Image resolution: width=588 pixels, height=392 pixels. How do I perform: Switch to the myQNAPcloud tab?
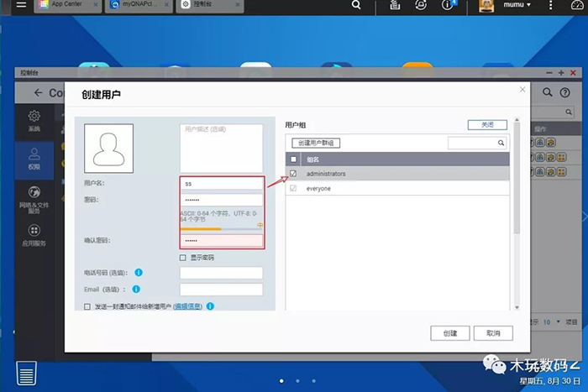pos(139,5)
